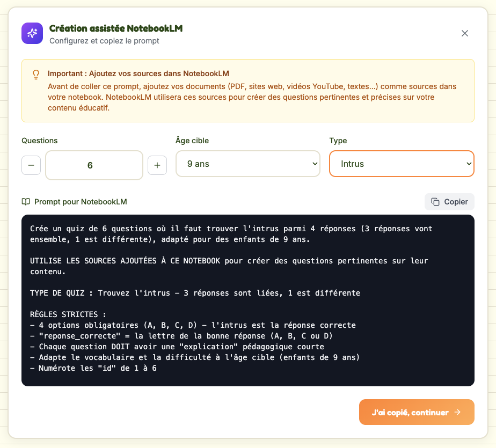Open the Âge cible dropdown

(247, 164)
